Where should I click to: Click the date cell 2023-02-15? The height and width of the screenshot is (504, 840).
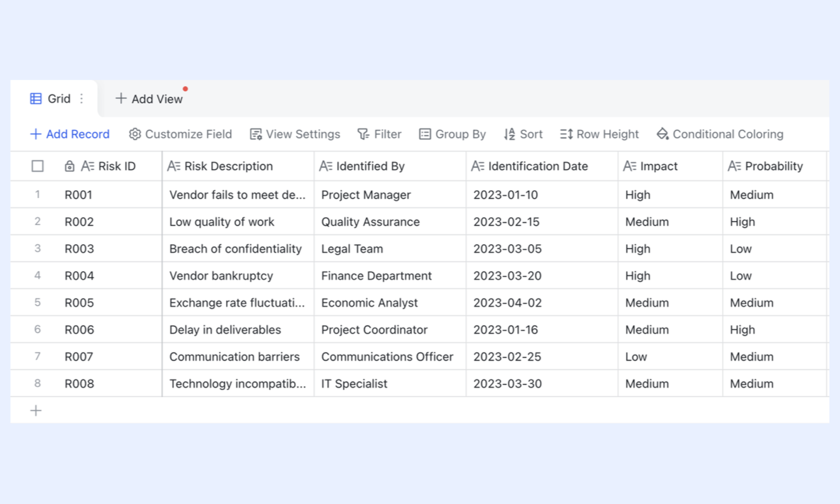(x=542, y=221)
